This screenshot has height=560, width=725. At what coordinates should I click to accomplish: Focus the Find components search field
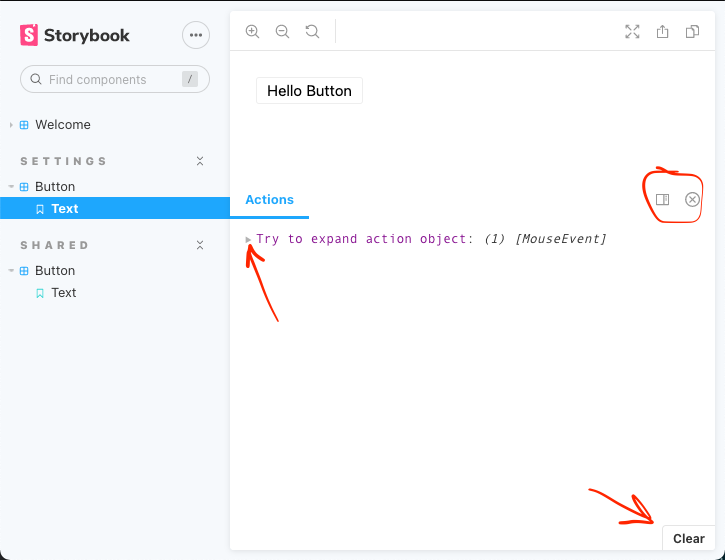coord(115,79)
